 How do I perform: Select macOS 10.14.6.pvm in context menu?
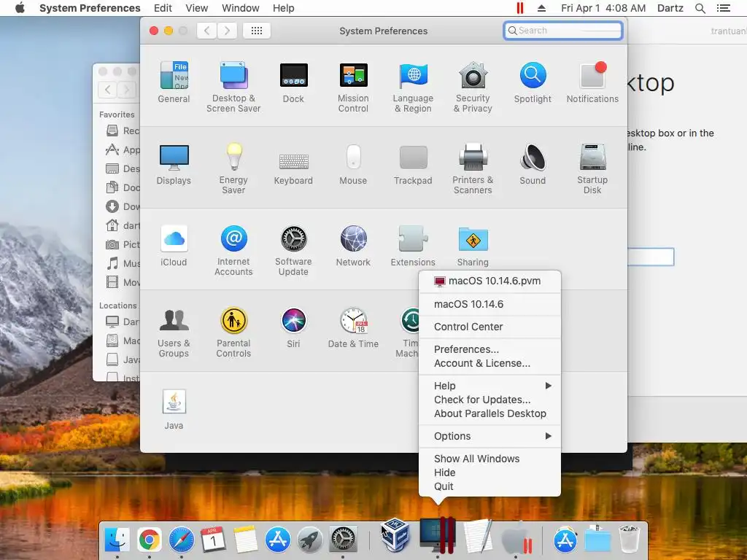tap(489, 281)
